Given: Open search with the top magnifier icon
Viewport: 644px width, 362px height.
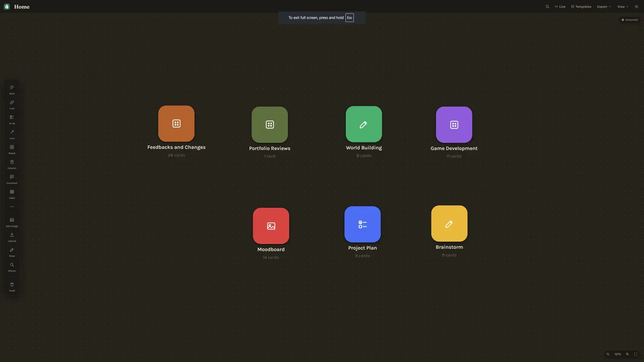Looking at the screenshot, I should tap(547, 6).
